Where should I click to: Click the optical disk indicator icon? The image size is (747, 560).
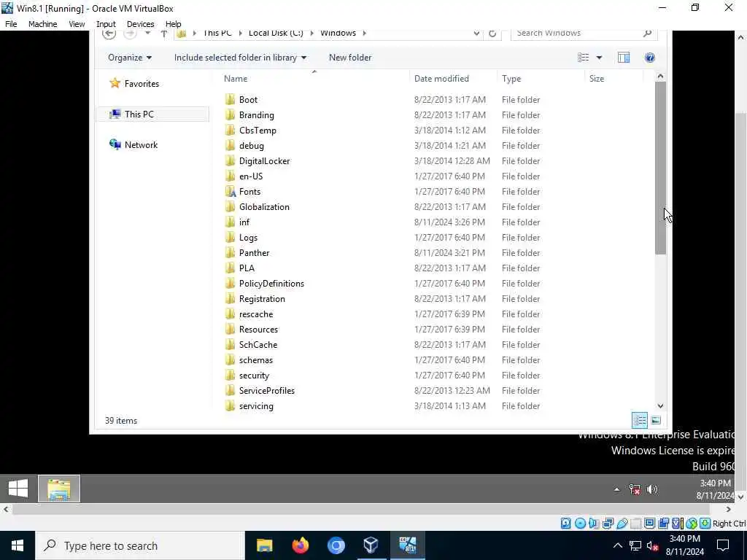pyautogui.click(x=580, y=524)
